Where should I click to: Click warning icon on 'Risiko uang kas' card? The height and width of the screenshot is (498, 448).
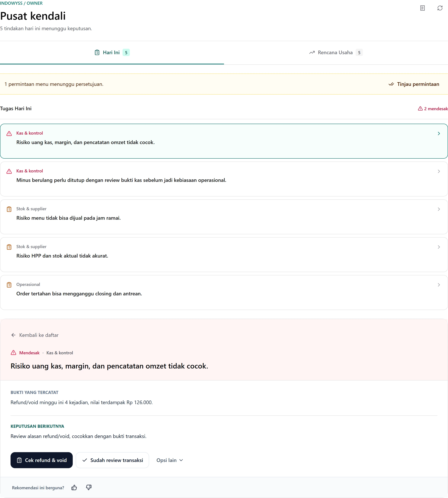click(x=9, y=134)
